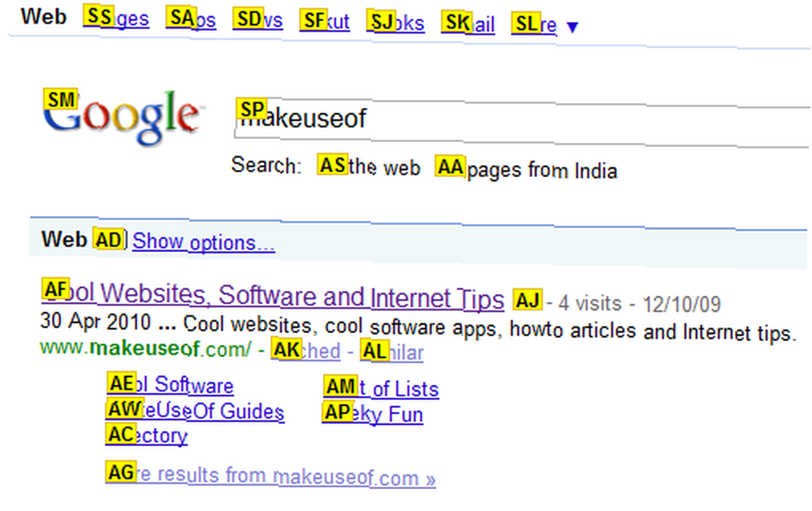Open the "Cool Software" sitelink
The image size is (812, 511).
(x=170, y=384)
